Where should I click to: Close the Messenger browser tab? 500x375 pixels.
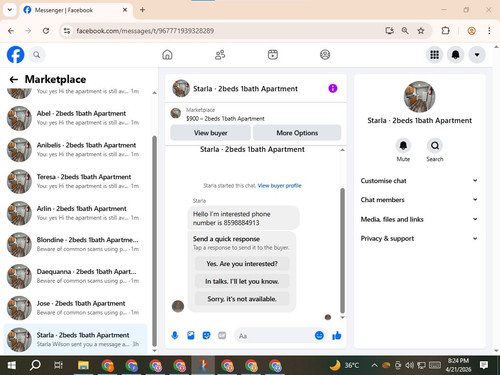click(125, 10)
